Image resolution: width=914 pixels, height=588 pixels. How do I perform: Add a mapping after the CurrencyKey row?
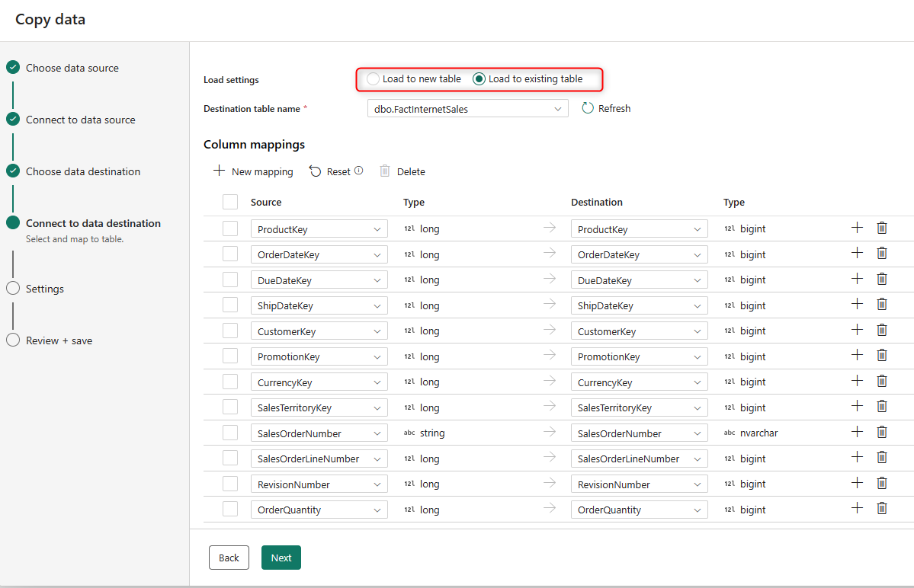point(857,381)
